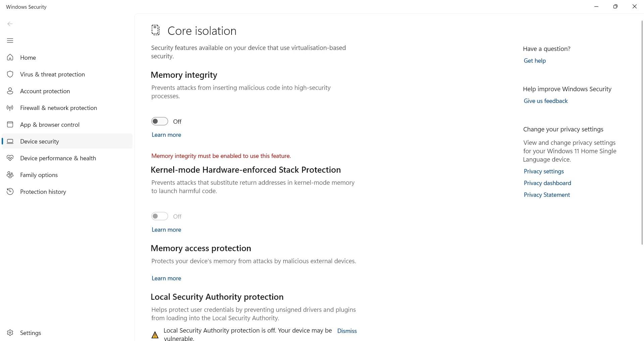Open Protection history clock icon
644x341 pixels.
pyautogui.click(x=10, y=191)
